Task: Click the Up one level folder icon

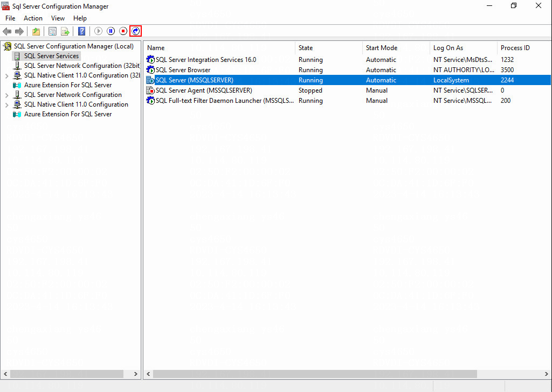Action: [x=36, y=31]
